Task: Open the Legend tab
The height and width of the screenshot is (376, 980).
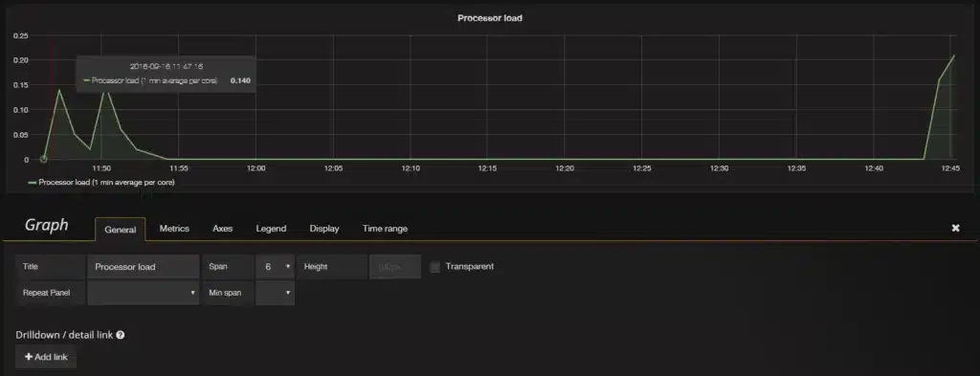Action: tap(271, 229)
